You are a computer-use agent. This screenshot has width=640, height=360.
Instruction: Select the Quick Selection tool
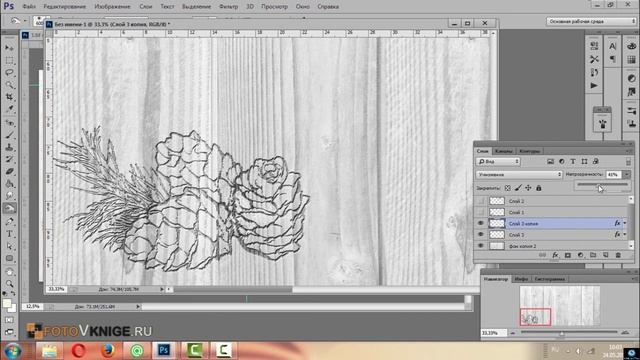(9, 85)
